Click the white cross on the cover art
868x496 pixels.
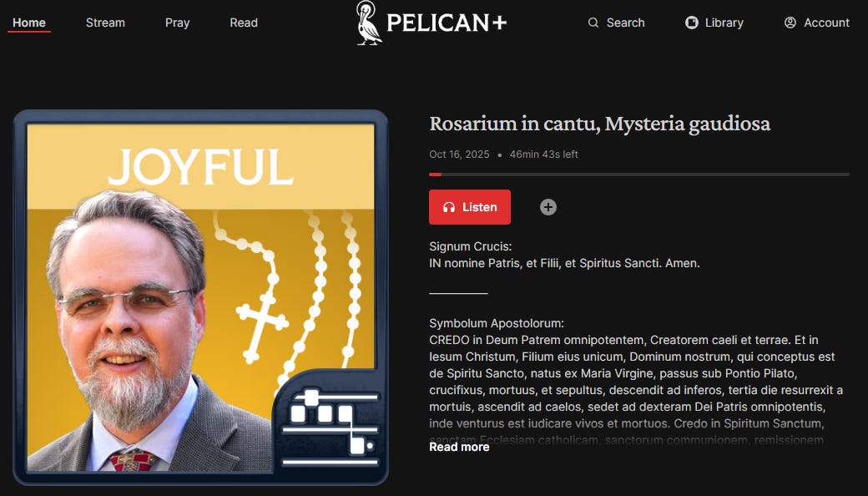click(262, 326)
